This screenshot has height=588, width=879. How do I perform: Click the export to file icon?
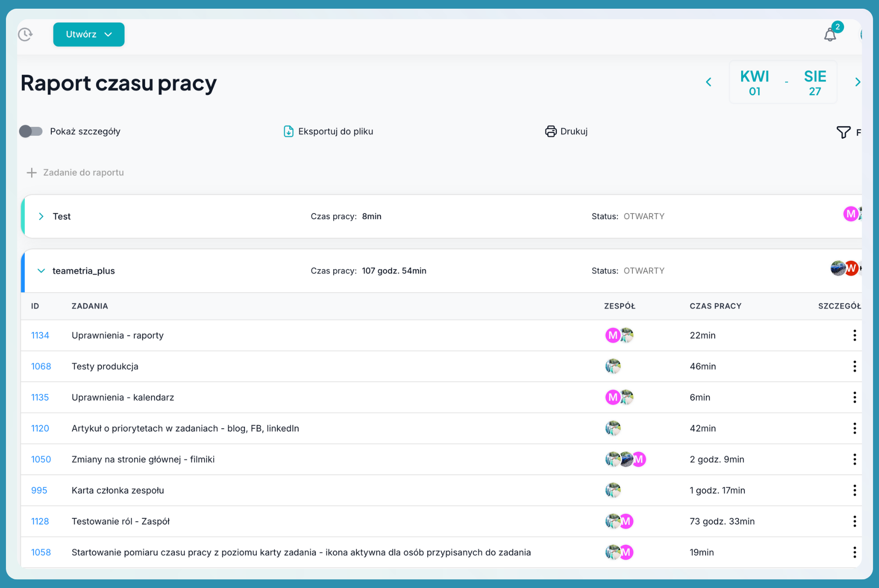pyautogui.click(x=288, y=131)
